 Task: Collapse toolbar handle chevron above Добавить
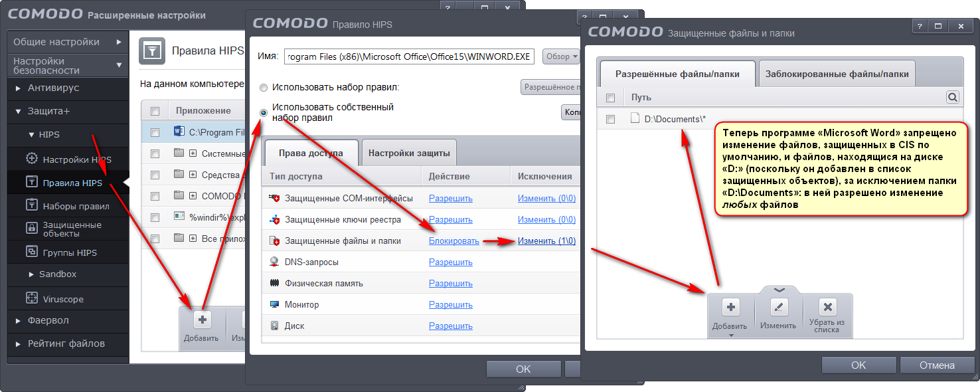coord(779,289)
